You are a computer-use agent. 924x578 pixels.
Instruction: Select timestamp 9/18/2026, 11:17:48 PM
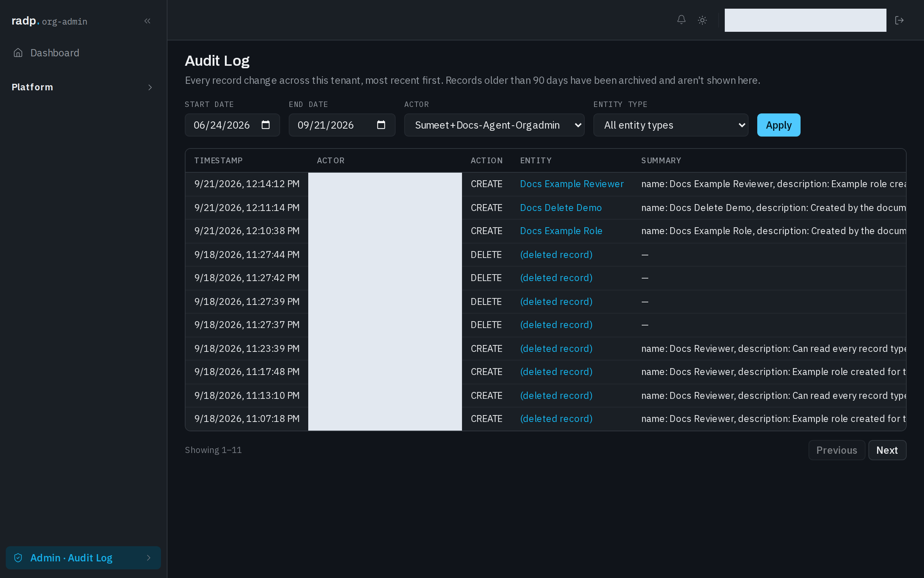(x=247, y=372)
